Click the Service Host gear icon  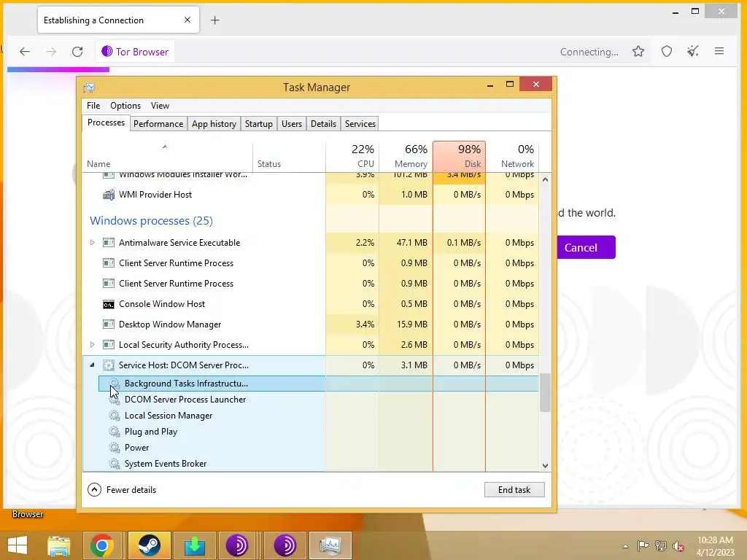point(109,365)
